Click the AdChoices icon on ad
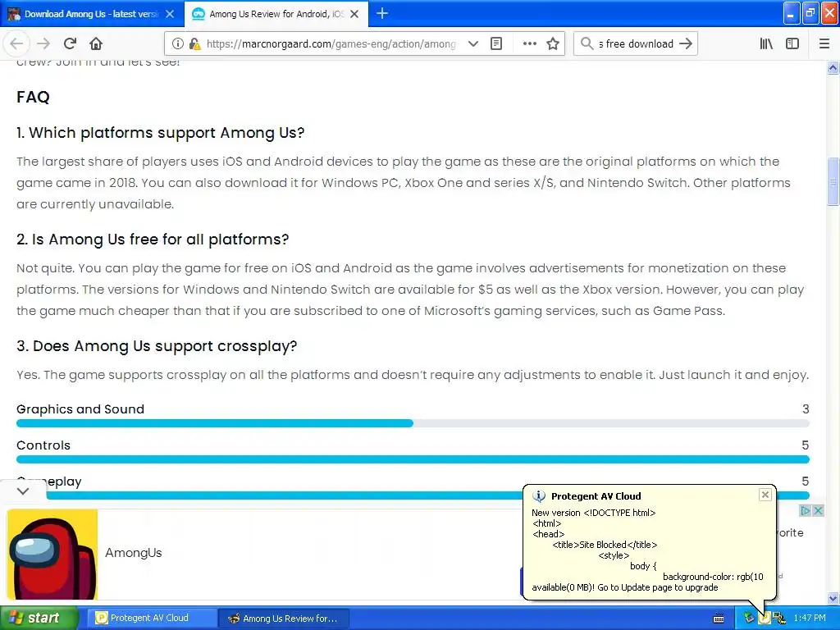The height and width of the screenshot is (630, 840). coord(805,510)
